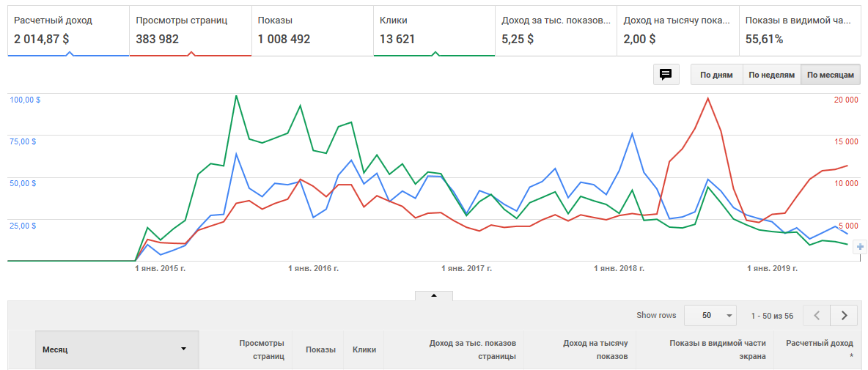The image size is (868, 370).
Task: Select the 55,61% viewable impressions tab
Action: (799, 30)
